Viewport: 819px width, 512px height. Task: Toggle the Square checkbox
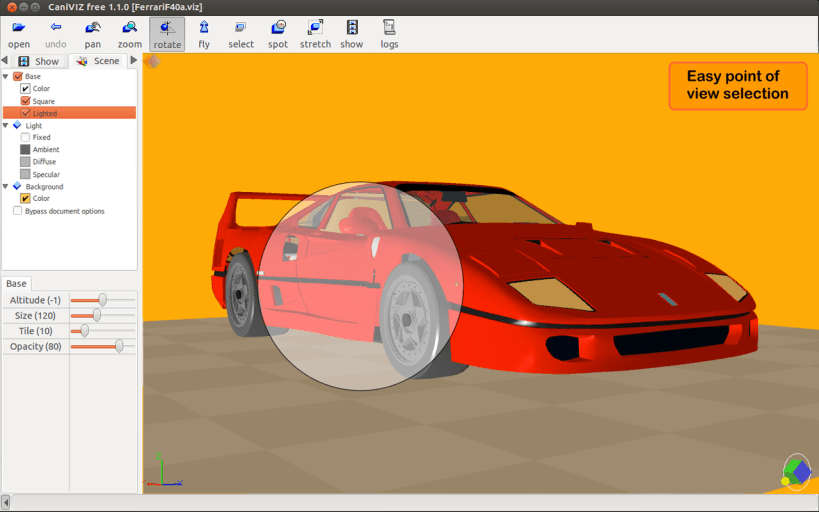coord(25,100)
